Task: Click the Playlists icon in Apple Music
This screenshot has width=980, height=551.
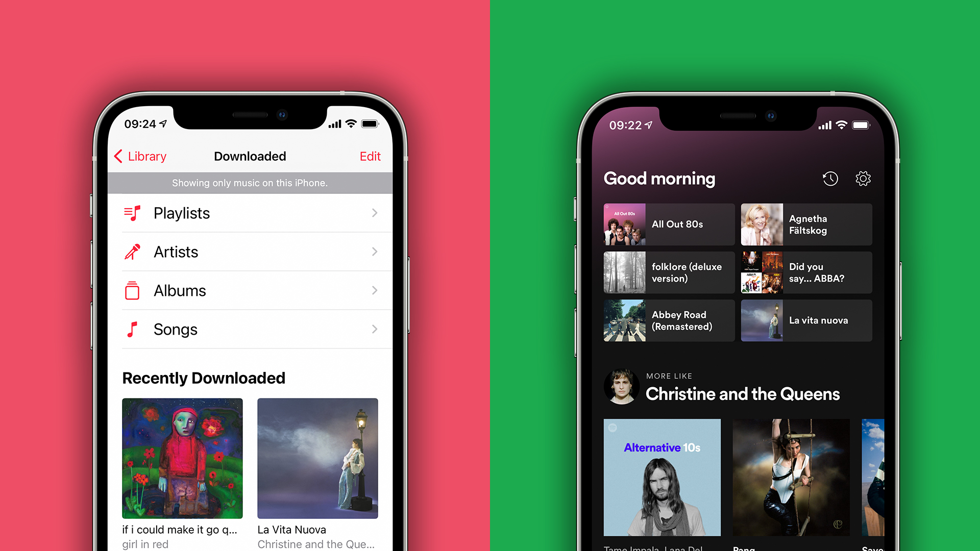Action: point(132,213)
